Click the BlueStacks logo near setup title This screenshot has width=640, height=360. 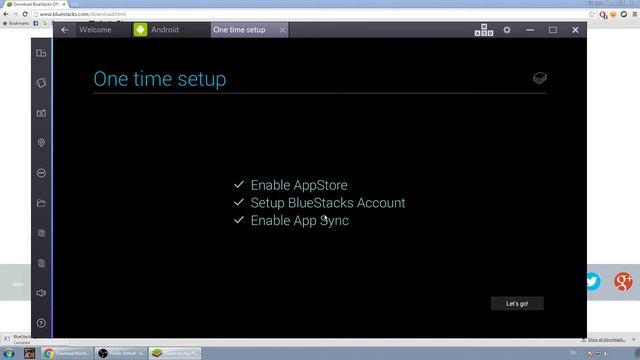click(x=540, y=78)
